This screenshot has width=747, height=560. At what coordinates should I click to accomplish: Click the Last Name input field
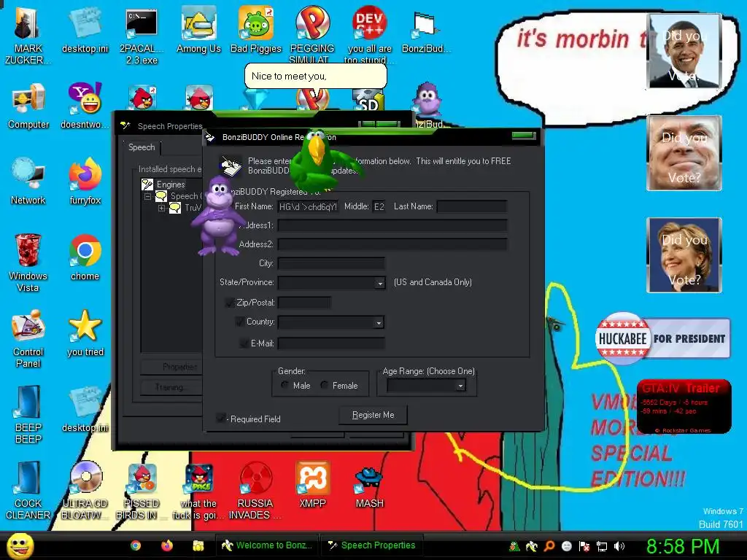472,206
